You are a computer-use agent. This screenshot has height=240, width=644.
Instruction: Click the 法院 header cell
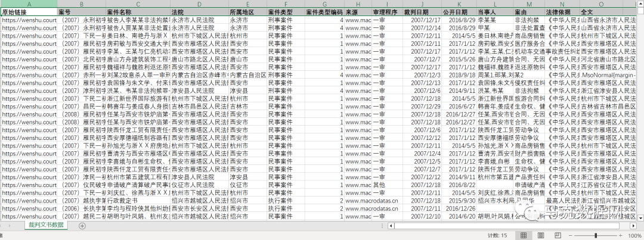point(199,12)
